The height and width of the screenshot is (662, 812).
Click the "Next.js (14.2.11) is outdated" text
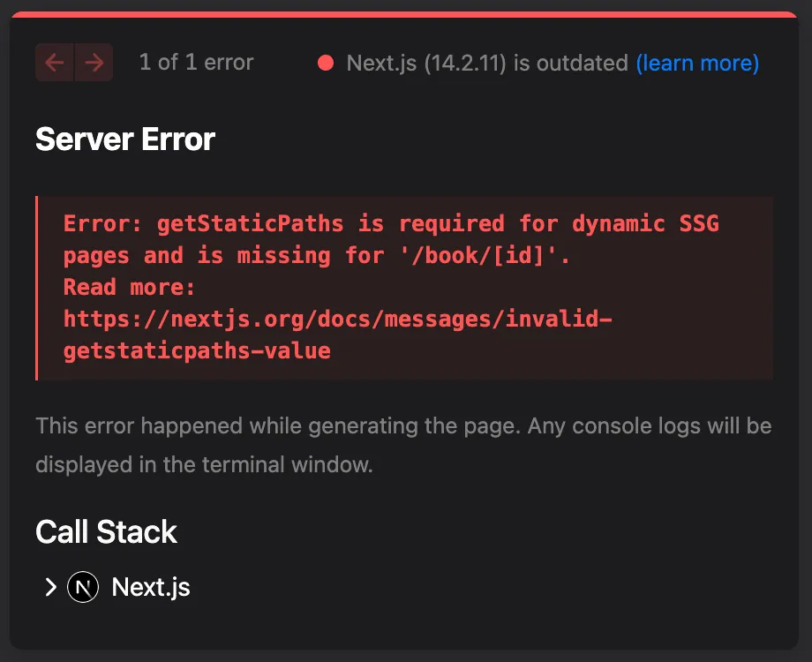coord(487,63)
